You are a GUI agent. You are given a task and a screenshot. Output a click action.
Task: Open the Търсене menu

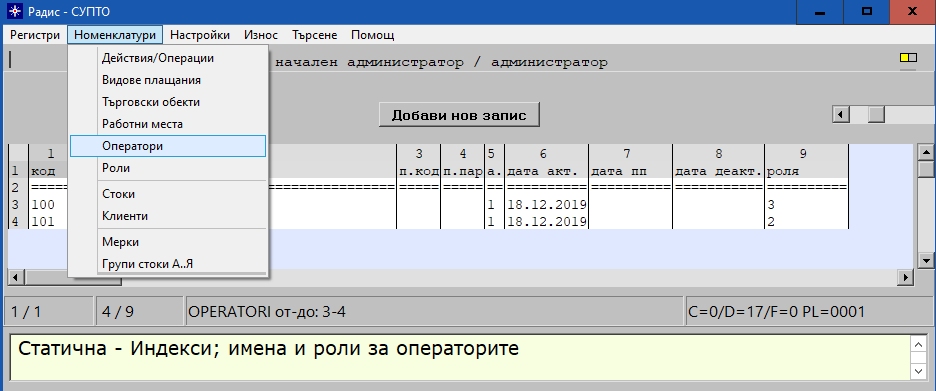point(315,35)
